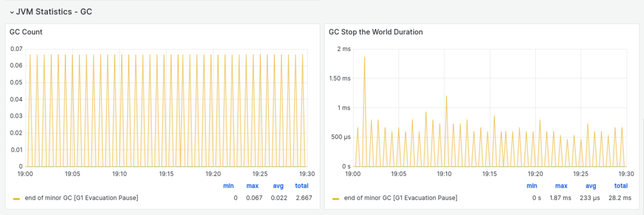
Task: Click GC Stop the World legend color swatch
Action: (x=335, y=199)
